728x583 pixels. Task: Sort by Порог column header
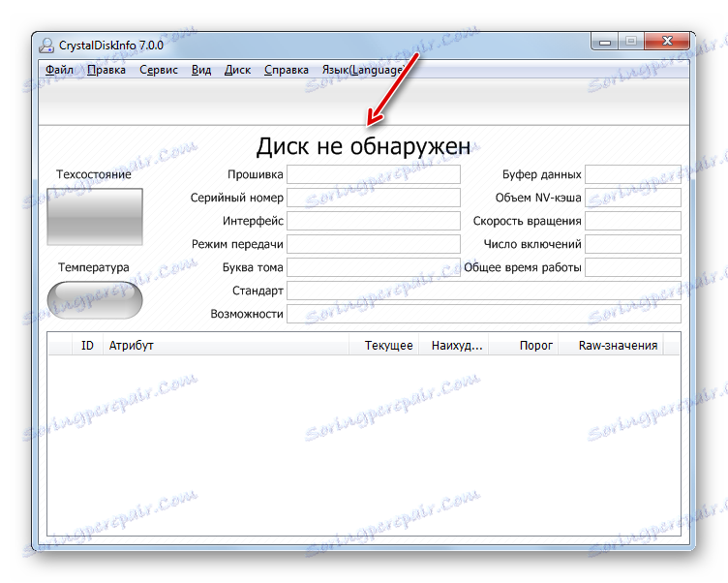523,345
